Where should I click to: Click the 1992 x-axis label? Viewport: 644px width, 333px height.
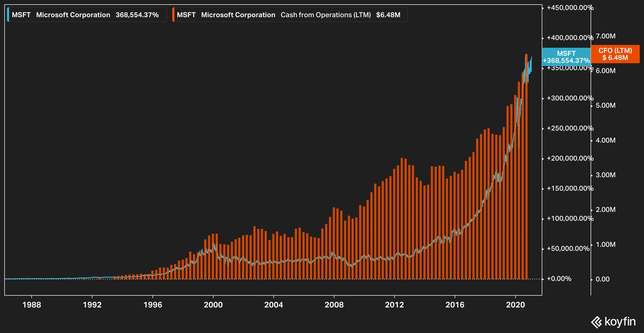tap(92, 305)
